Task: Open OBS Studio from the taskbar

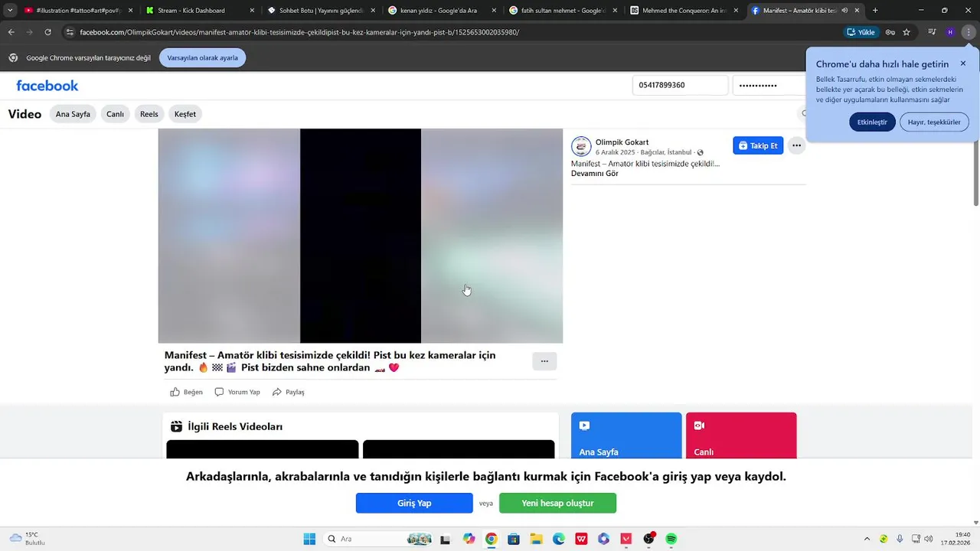Action: point(649,539)
